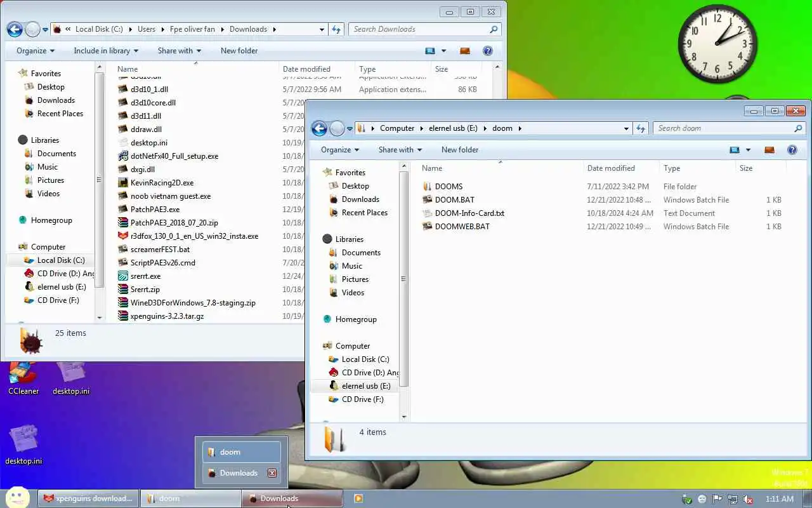This screenshot has height=508, width=812.
Task: Select srerrt.exe in Downloads
Action: [145, 276]
